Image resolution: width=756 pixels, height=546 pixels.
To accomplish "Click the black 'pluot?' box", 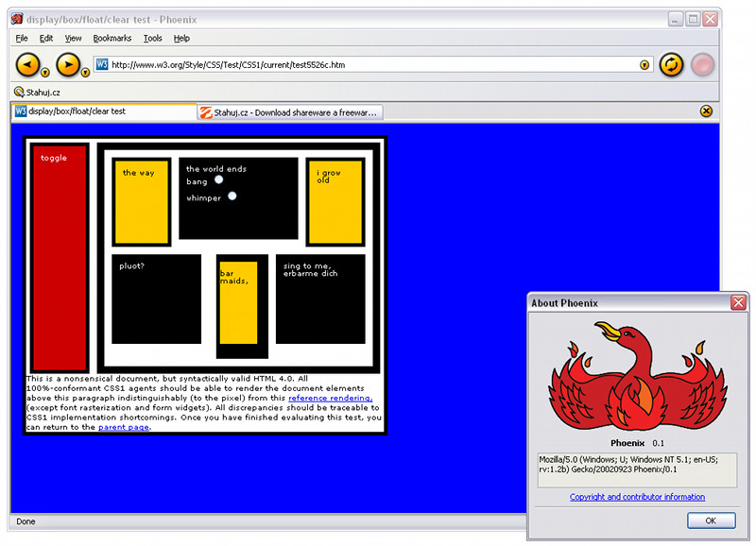I will (156, 299).
